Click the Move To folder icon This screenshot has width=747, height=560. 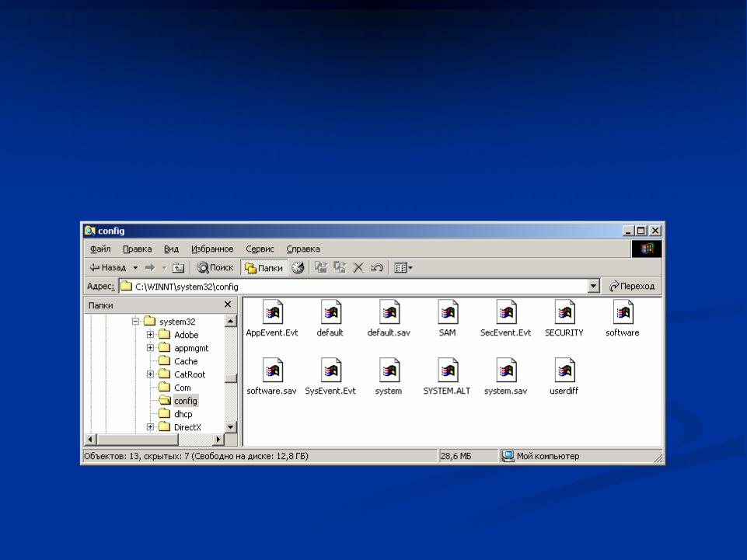[321, 267]
